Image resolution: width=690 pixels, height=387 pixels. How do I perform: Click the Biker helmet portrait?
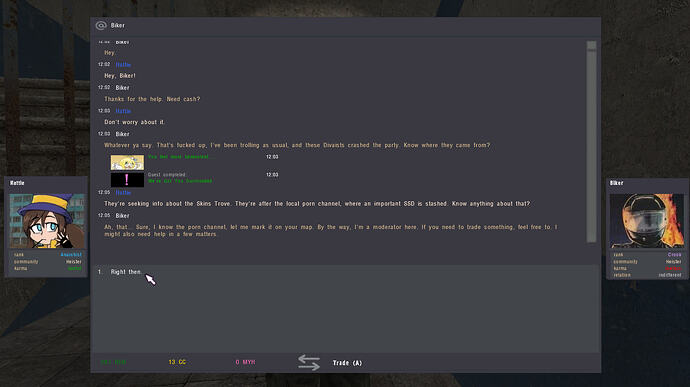(x=646, y=221)
